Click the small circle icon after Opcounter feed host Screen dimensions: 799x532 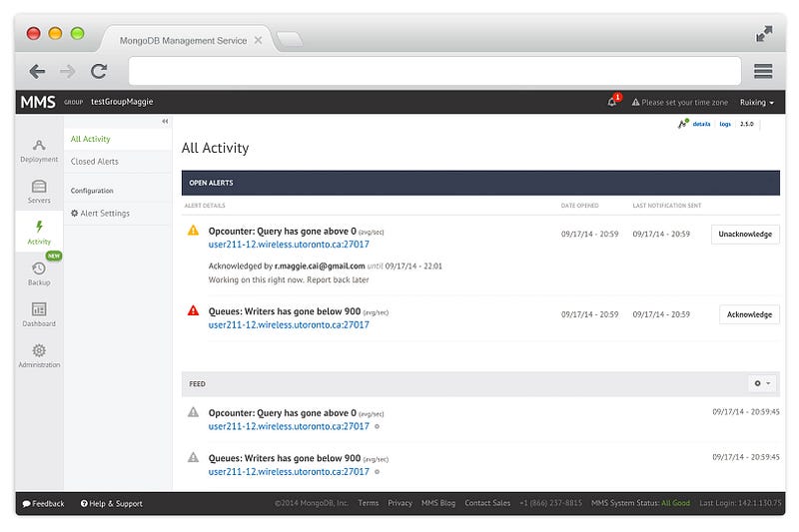(378, 426)
